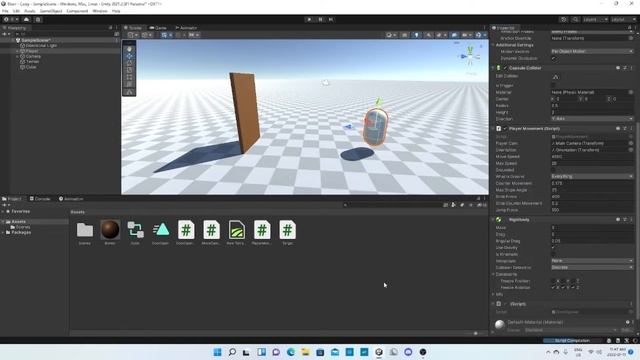Toggle Player Movement script enabled checkbox
This screenshot has width=640, height=360.
(505, 128)
